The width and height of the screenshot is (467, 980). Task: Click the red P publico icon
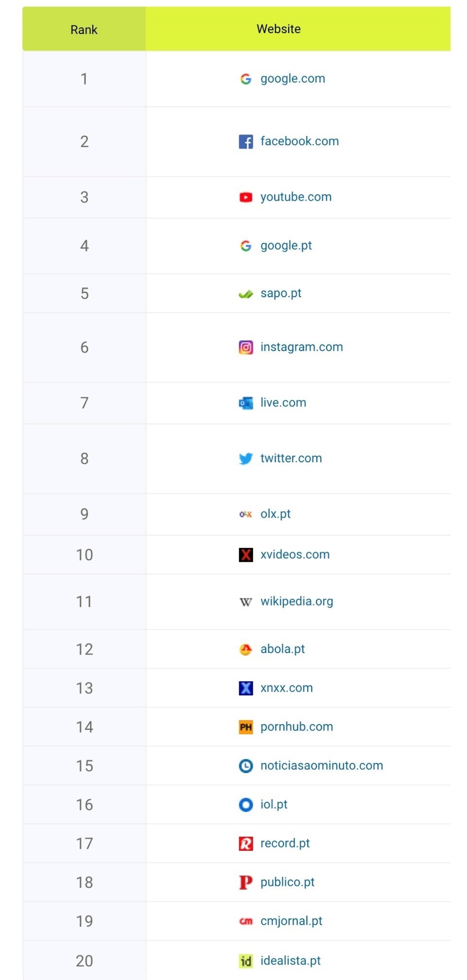(x=246, y=882)
